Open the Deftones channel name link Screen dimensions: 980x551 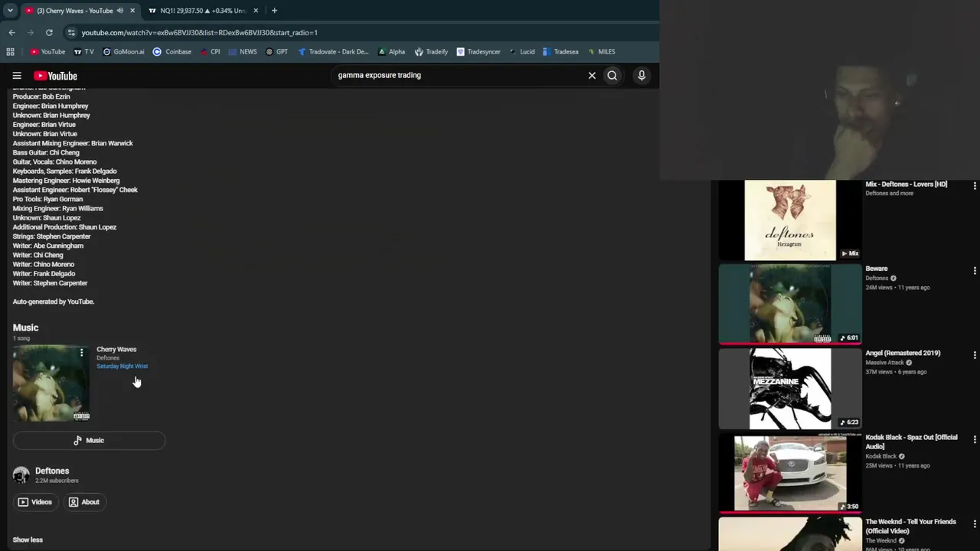52,471
